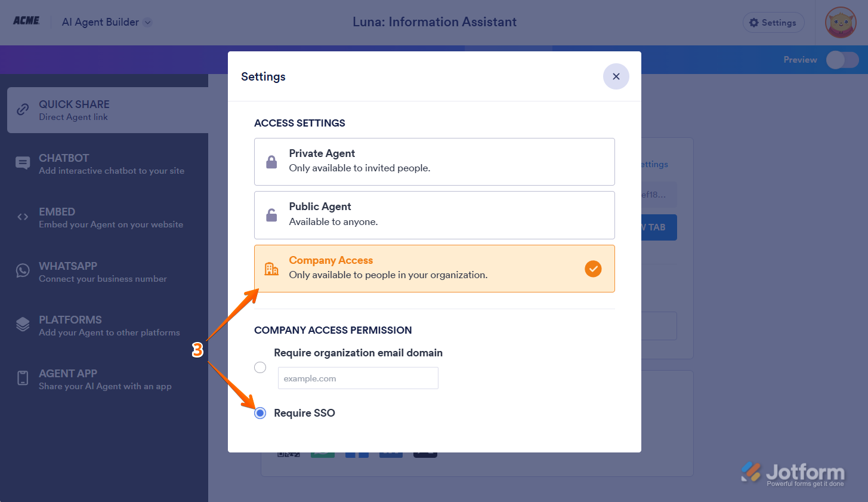This screenshot has width=868, height=502.
Task: Click the ACME logo
Action: point(27,21)
